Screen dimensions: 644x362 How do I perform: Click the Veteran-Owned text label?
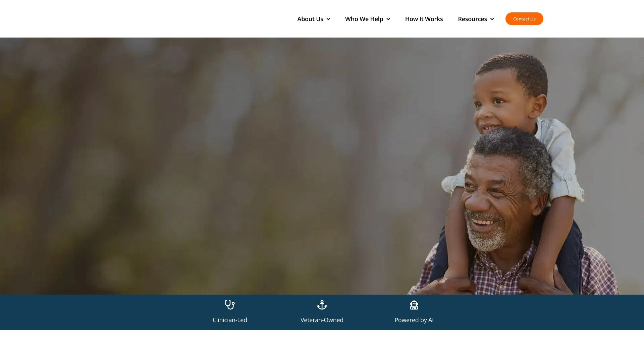click(322, 320)
